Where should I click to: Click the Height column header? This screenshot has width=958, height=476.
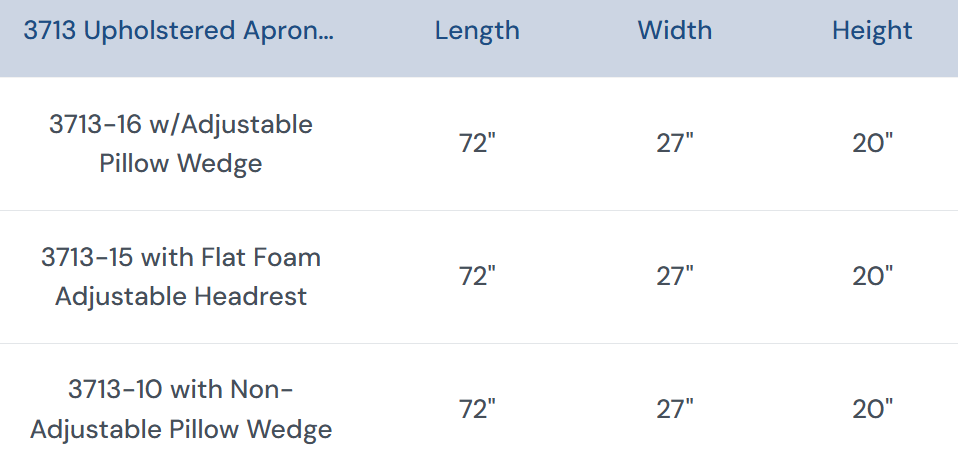(872, 31)
